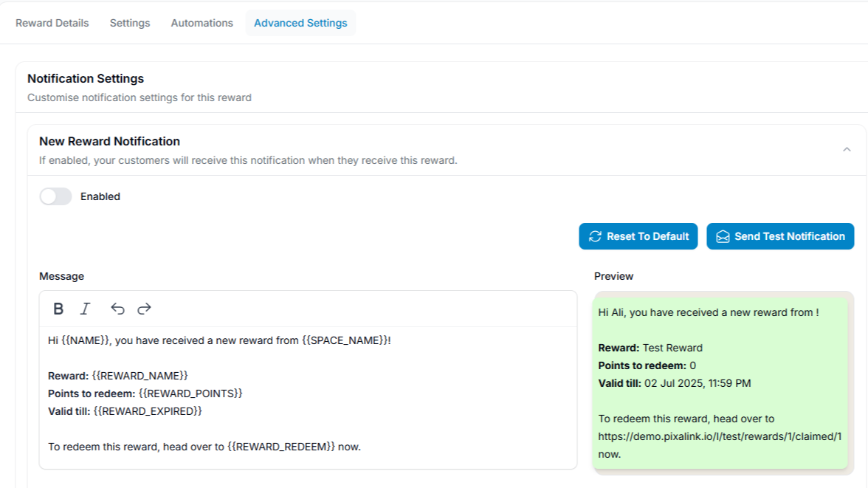Click the pixalink redeem URL in preview
This screenshot has height=488, width=868.
[x=719, y=436]
